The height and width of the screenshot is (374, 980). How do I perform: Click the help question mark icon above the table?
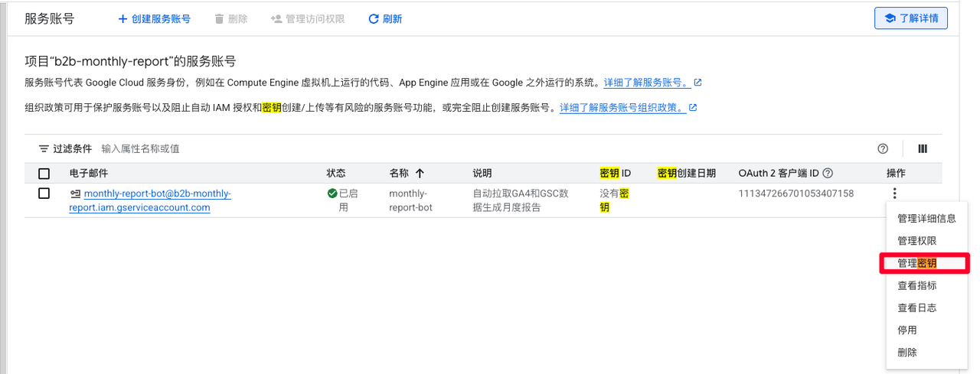883,149
